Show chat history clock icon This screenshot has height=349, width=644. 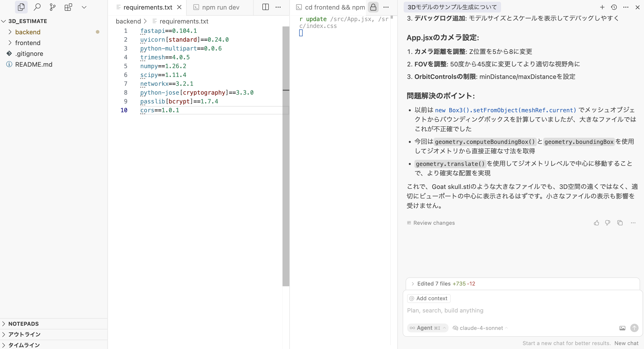coord(614,7)
